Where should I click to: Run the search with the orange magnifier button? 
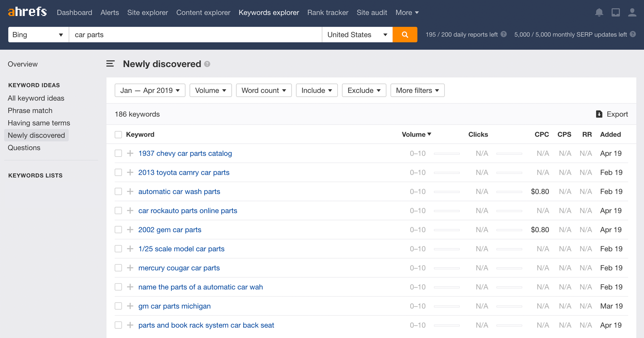(405, 34)
